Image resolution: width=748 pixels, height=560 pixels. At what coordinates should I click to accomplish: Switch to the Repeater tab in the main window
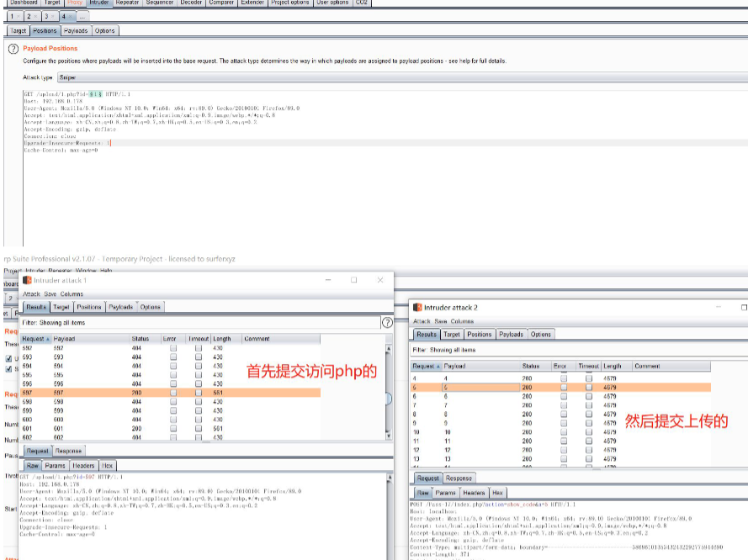tap(127, 3)
